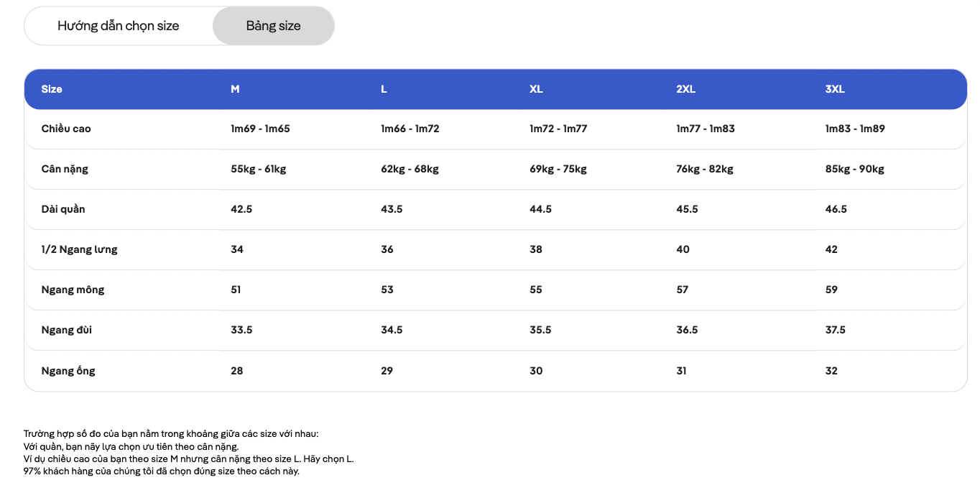Select the Bảng size tab

coord(274,26)
